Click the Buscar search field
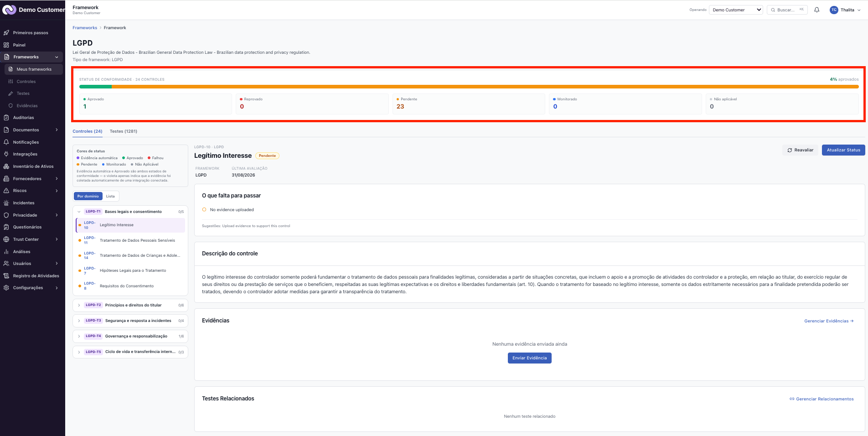This screenshot has width=868, height=436. coord(787,10)
